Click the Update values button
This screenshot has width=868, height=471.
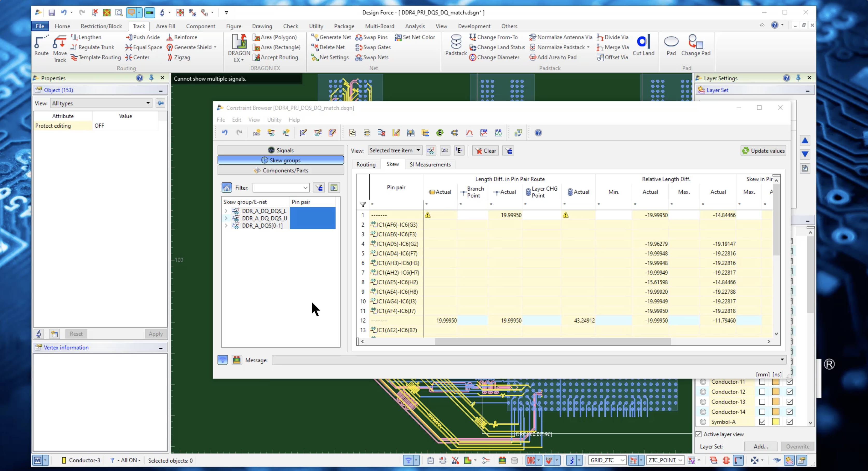point(763,151)
